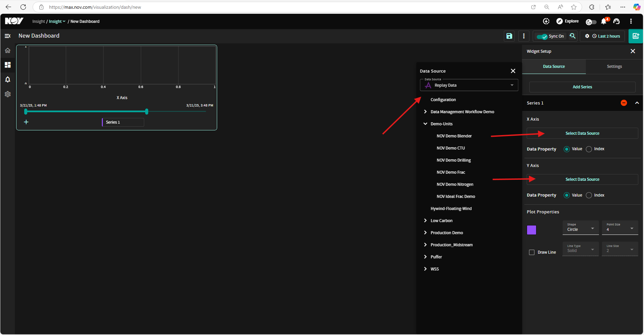The height and width of the screenshot is (335, 644).
Task: Close the Widget Setup panel
Action: tap(633, 51)
